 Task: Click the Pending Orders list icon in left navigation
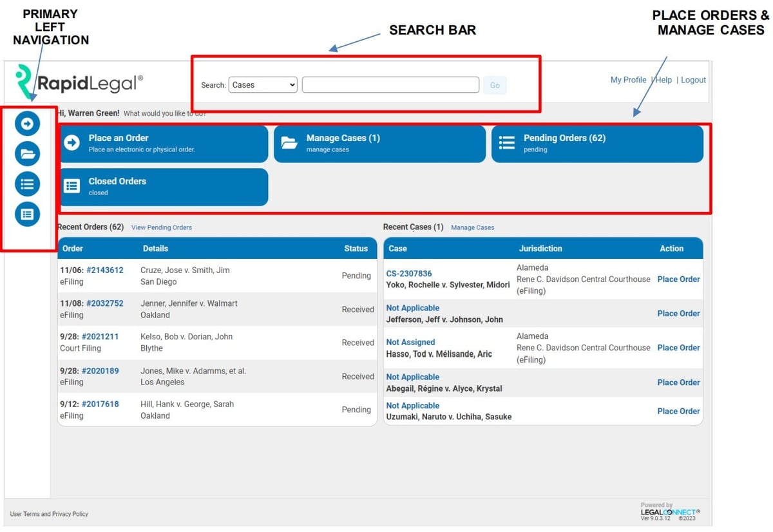pyautogui.click(x=27, y=184)
